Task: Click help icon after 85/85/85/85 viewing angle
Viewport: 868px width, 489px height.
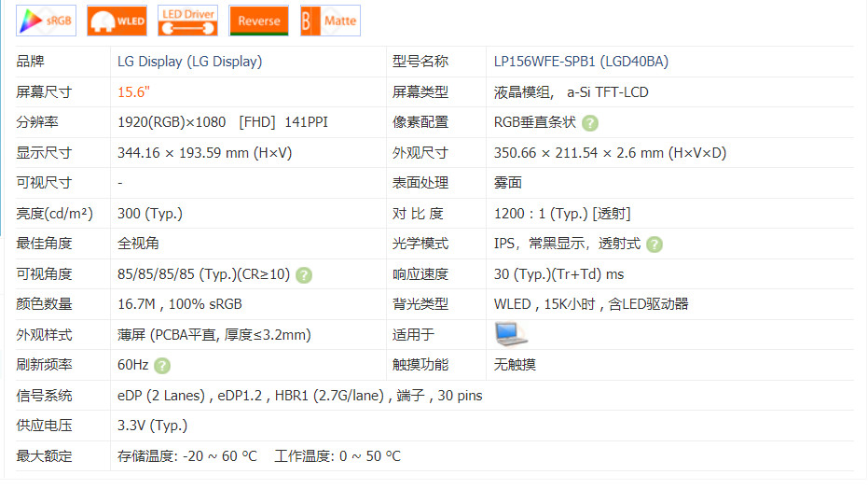Action: [304, 274]
